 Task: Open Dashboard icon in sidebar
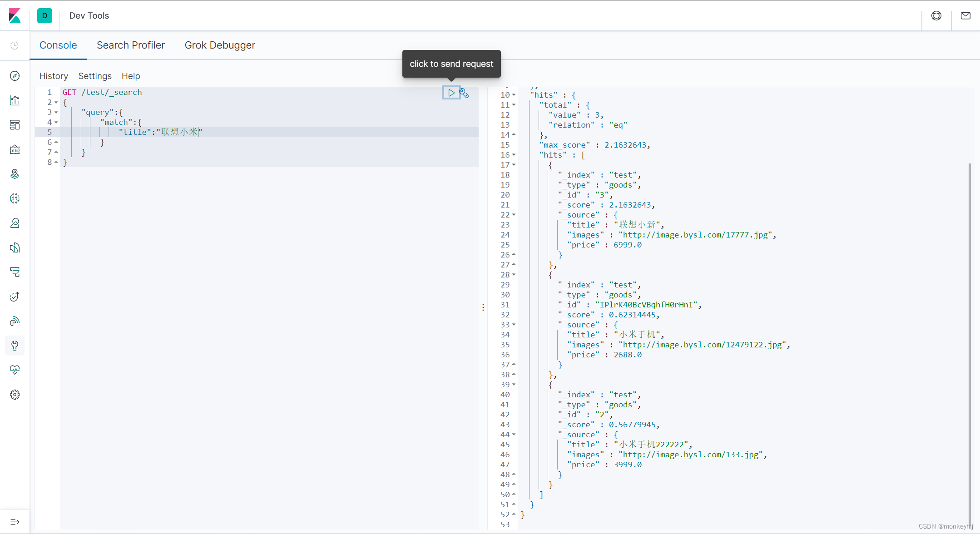click(x=15, y=125)
